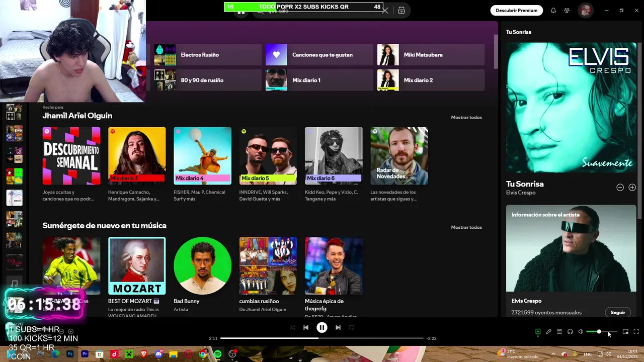This screenshot has width=644, height=362.
Task: Open Descubrimiento Semanal cover
Action: tap(71, 156)
